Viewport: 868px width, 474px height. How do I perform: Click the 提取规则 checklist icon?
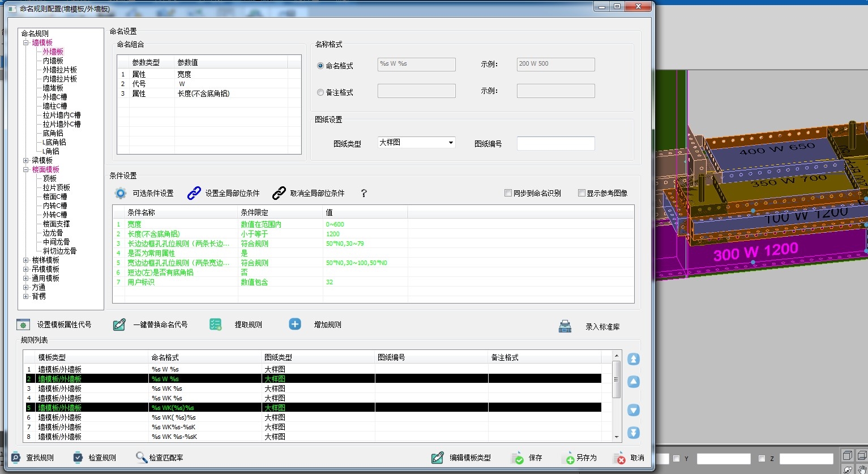tap(215, 324)
